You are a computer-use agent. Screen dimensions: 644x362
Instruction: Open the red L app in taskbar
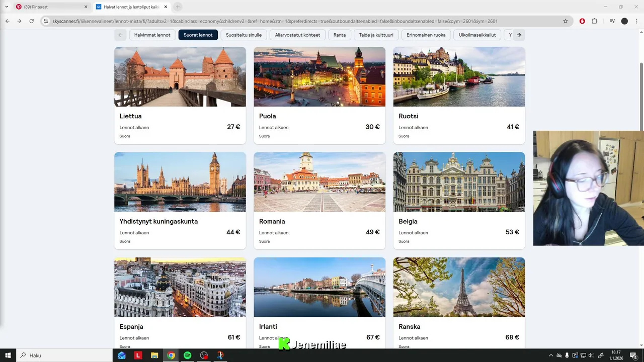click(138, 355)
